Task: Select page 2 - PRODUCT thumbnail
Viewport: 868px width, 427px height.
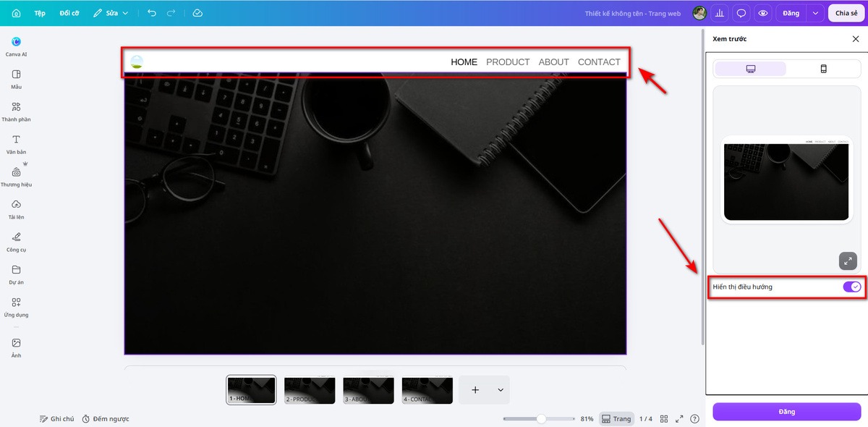Action: (310, 390)
